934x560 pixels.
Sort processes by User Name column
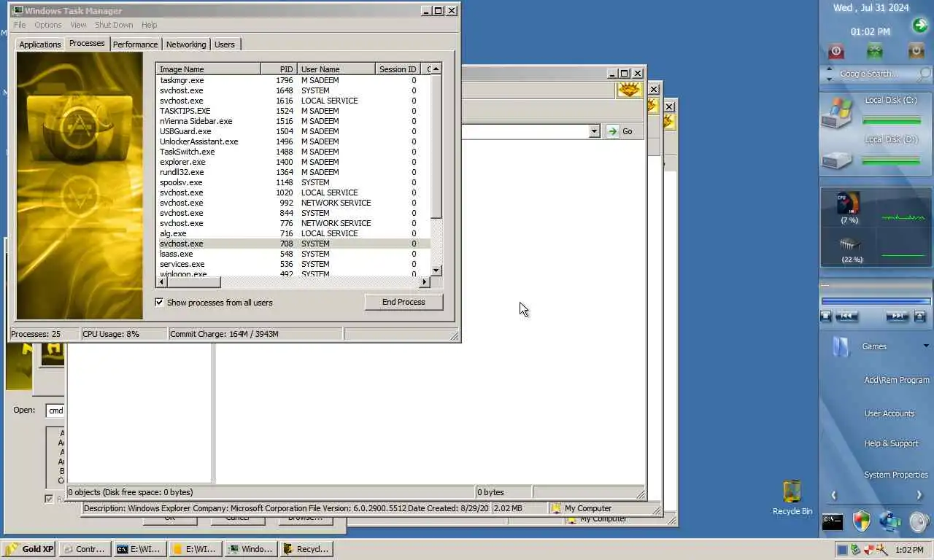coord(336,69)
